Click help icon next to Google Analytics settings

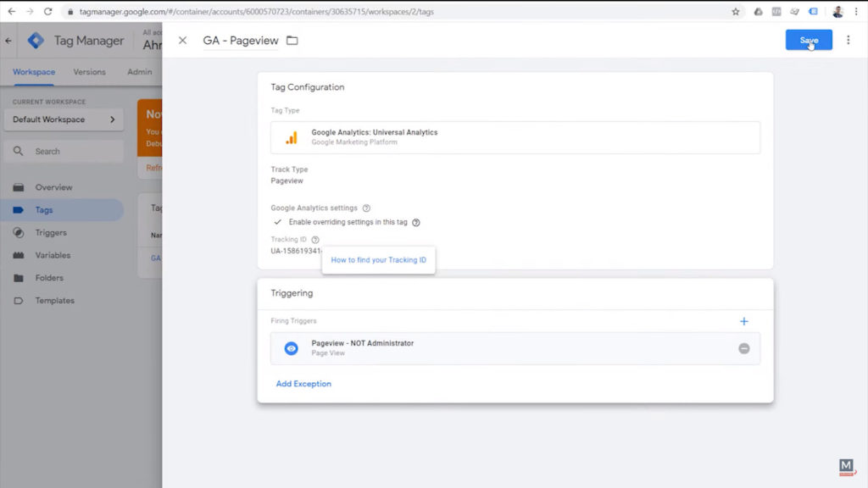(x=366, y=208)
